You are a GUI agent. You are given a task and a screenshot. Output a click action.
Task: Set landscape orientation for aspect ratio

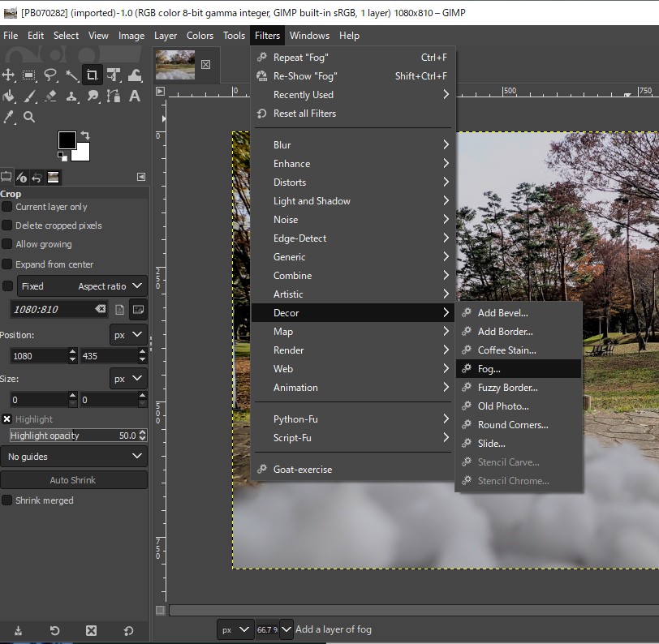click(x=138, y=310)
